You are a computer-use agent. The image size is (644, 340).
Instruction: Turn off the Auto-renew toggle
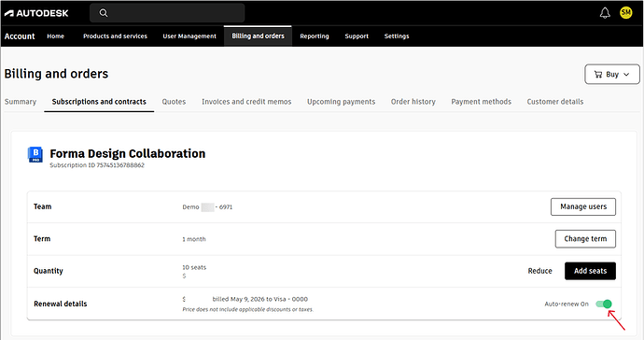click(x=604, y=304)
